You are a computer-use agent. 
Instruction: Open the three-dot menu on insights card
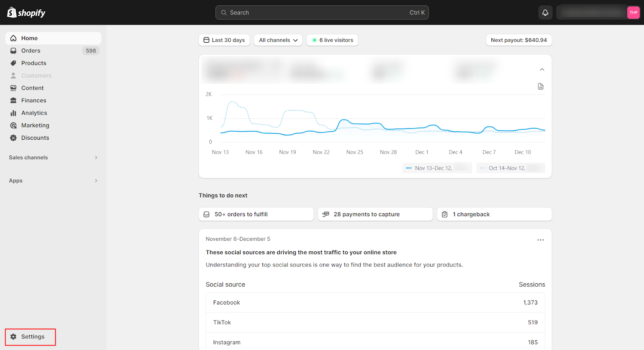coord(541,240)
